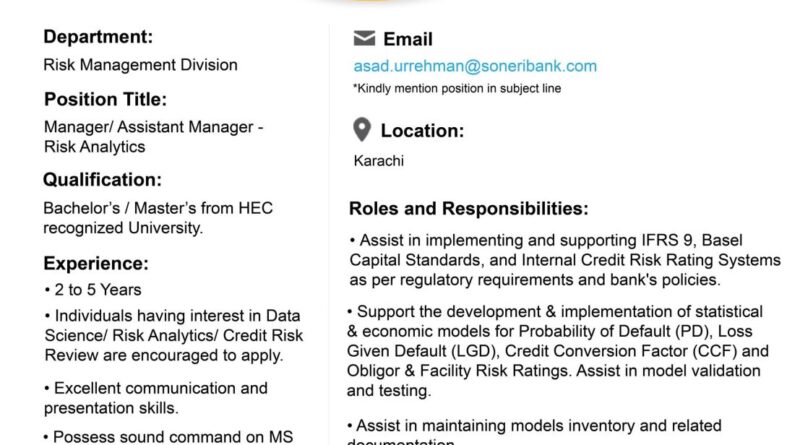The width and height of the screenshot is (800, 445).
Task: Click the IFRS 9 responsibilities paragraph
Action: pyautogui.click(x=563, y=260)
